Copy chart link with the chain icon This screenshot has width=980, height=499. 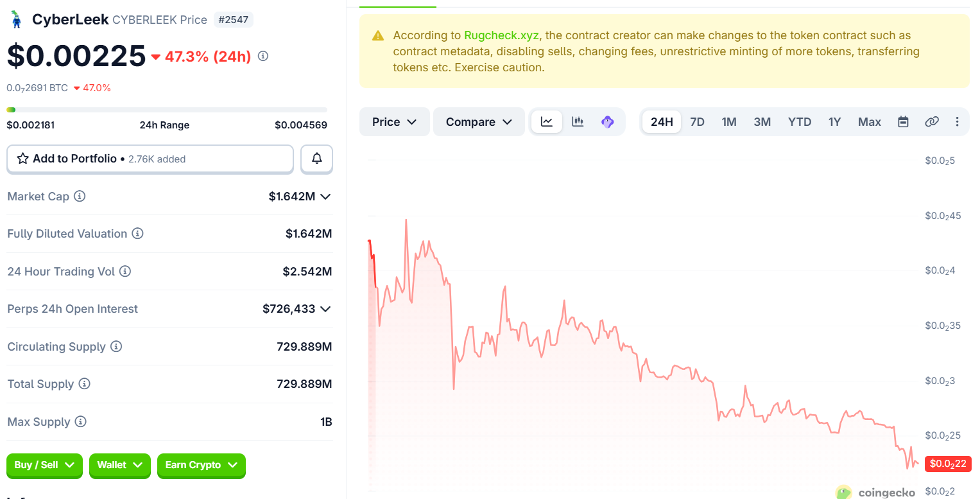[x=932, y=122]
